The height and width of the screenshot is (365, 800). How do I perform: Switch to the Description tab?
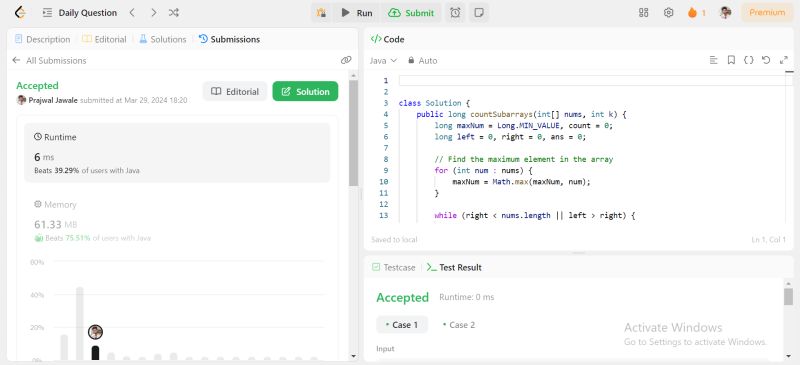click(x=43, y=39)
